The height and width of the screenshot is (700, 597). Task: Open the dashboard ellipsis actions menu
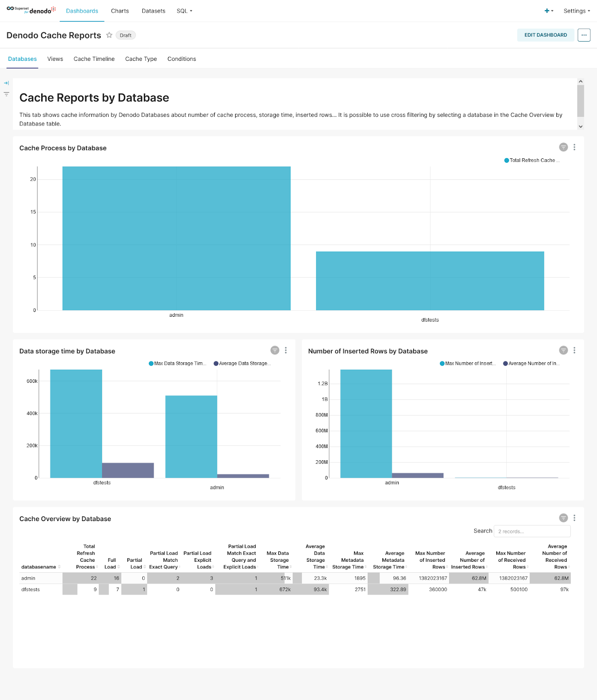(x=584, y=35)
